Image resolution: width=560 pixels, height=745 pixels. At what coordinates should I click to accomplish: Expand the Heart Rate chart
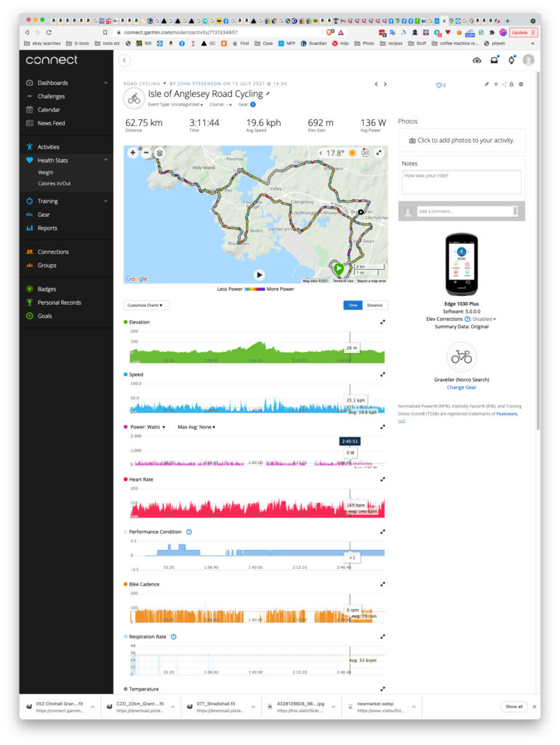point(383,479)
